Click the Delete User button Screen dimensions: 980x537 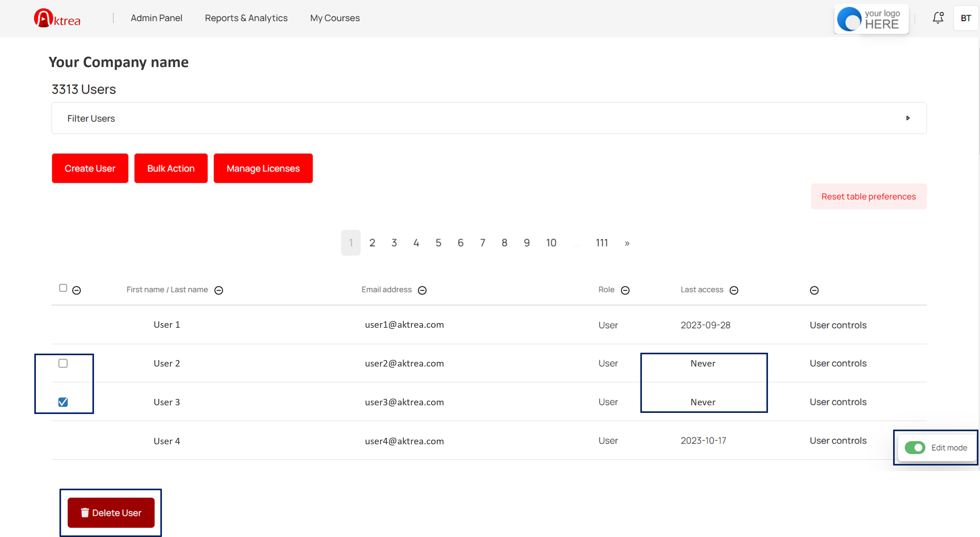point(111,513)
